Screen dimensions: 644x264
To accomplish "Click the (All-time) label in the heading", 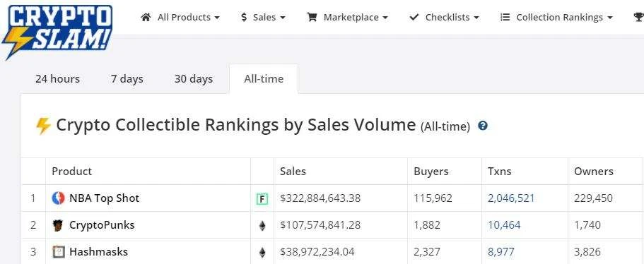I will tap(445, 126).
